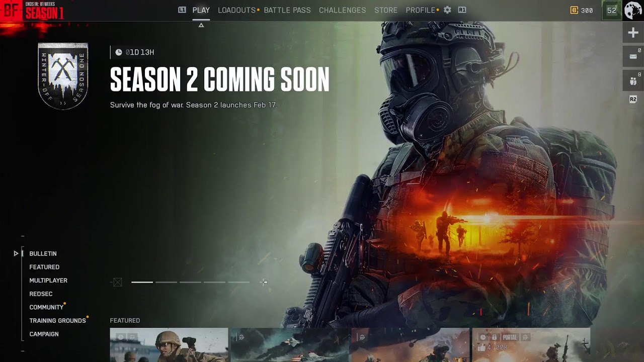The width and height of the screenshot is (644, 362).
Task: Click the XP icon on third featured card
Action: tap(362, 338)
